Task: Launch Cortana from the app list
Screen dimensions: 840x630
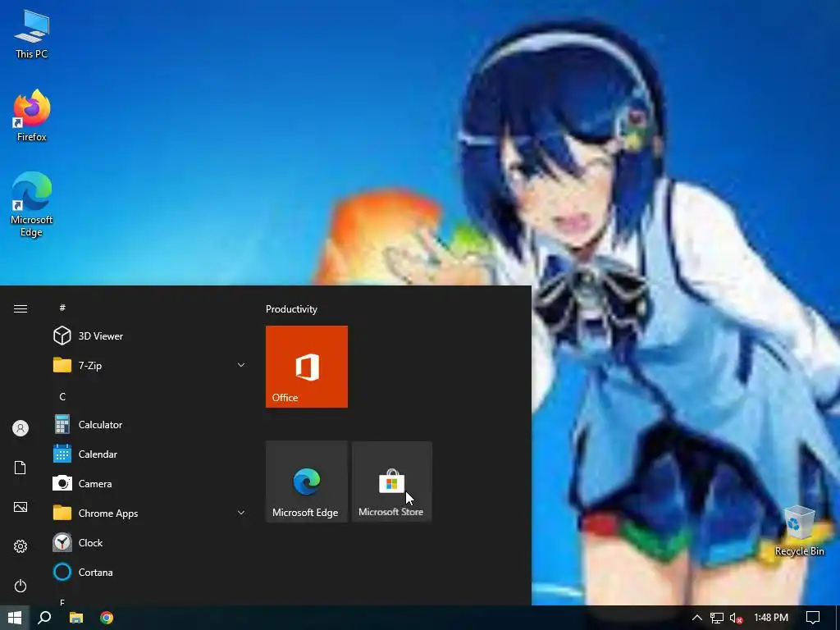Action: click(x=150, y=572)
